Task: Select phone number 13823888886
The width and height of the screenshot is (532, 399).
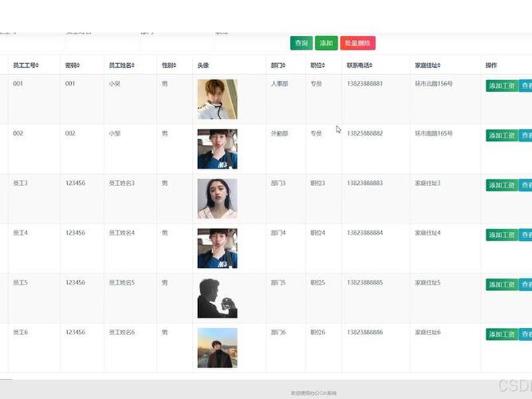Action: click(x=364, y=332)
